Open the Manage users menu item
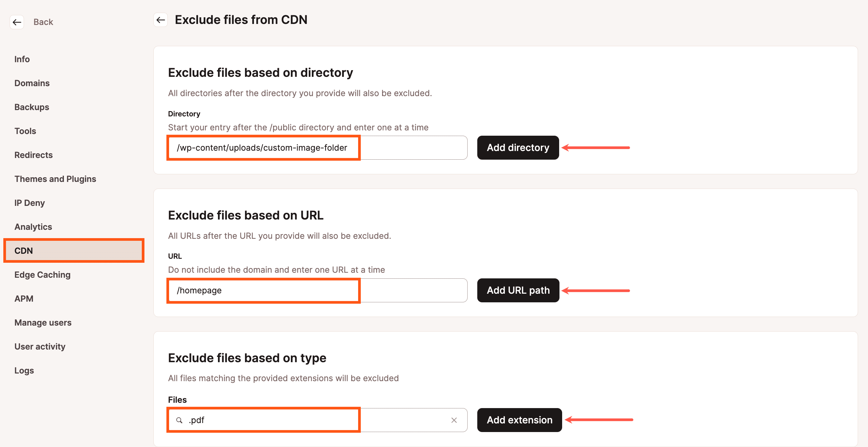The image size is (868, 447). [x=42, y=322]
